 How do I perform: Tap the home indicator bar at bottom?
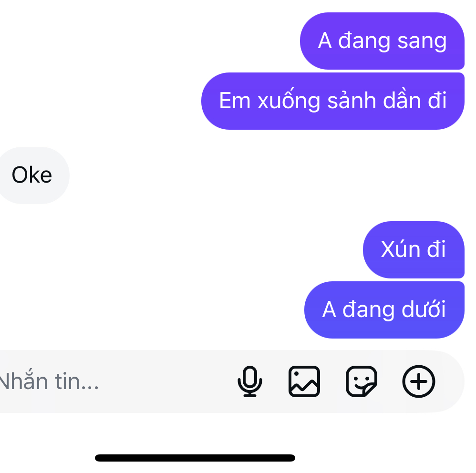[195, 458]
